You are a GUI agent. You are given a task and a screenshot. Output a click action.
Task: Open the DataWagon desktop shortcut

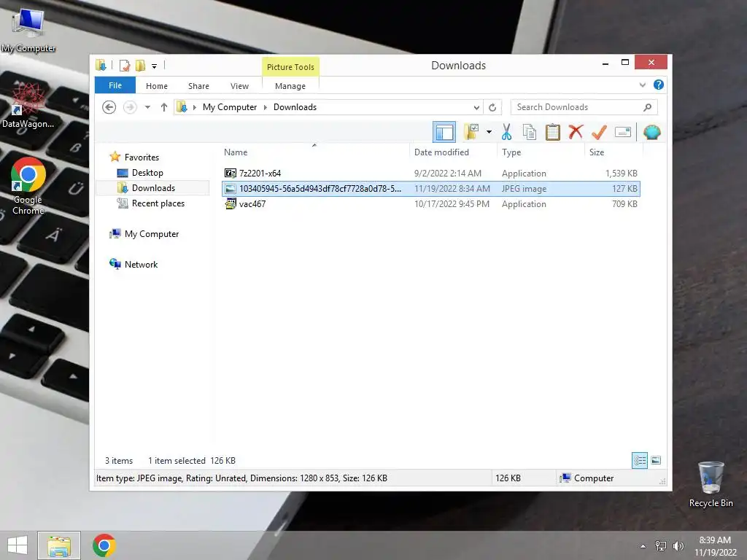pos(28,105)
